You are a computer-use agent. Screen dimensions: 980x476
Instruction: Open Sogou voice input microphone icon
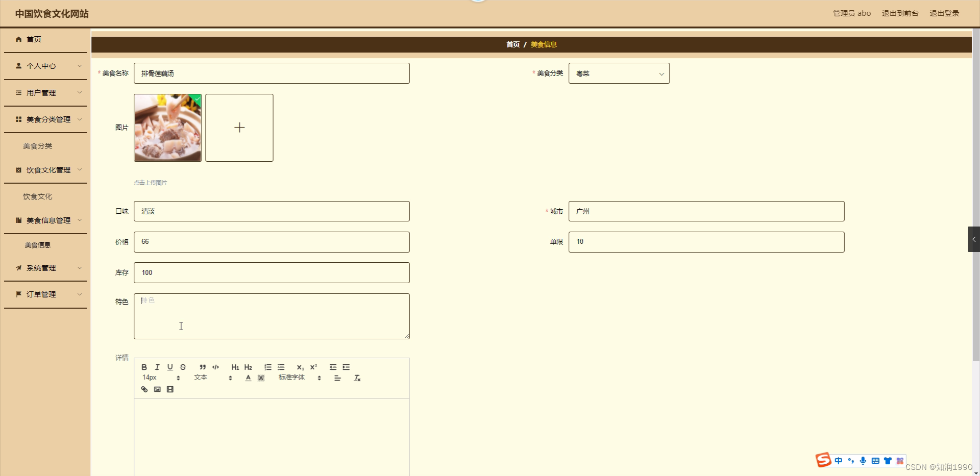pos(863,460)
